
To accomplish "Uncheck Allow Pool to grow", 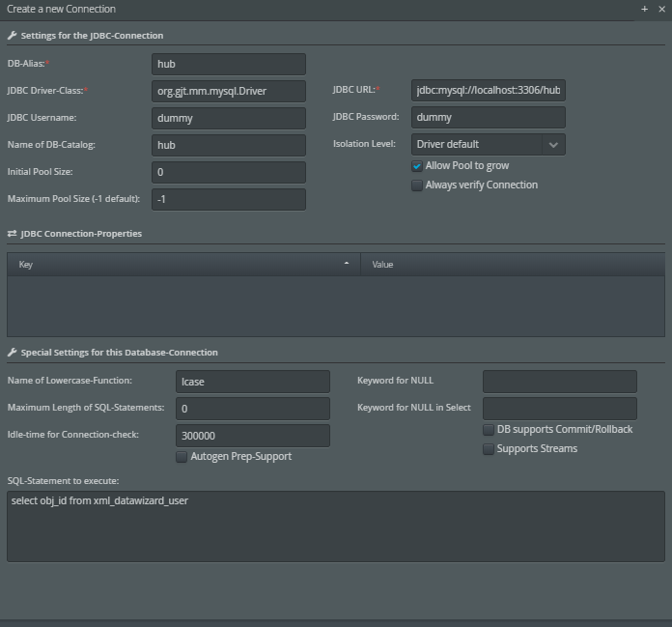I will point(416,166).
